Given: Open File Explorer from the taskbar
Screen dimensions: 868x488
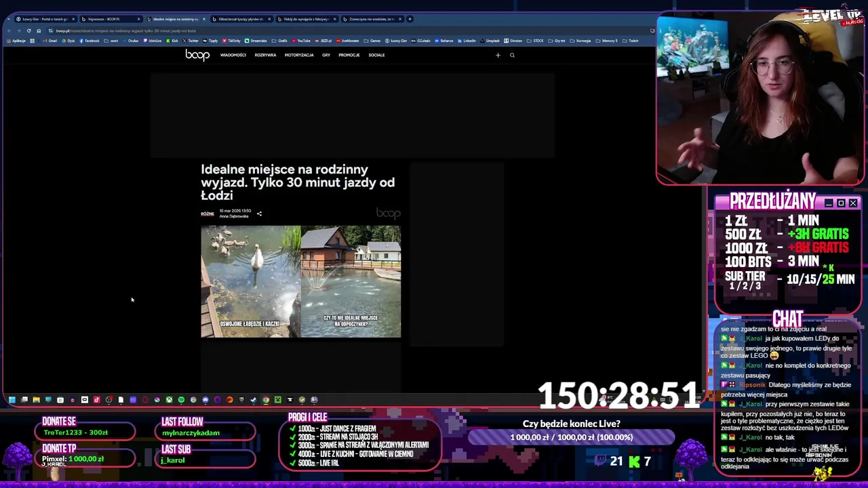Looking at the screenshot, I should click(36, 400).
